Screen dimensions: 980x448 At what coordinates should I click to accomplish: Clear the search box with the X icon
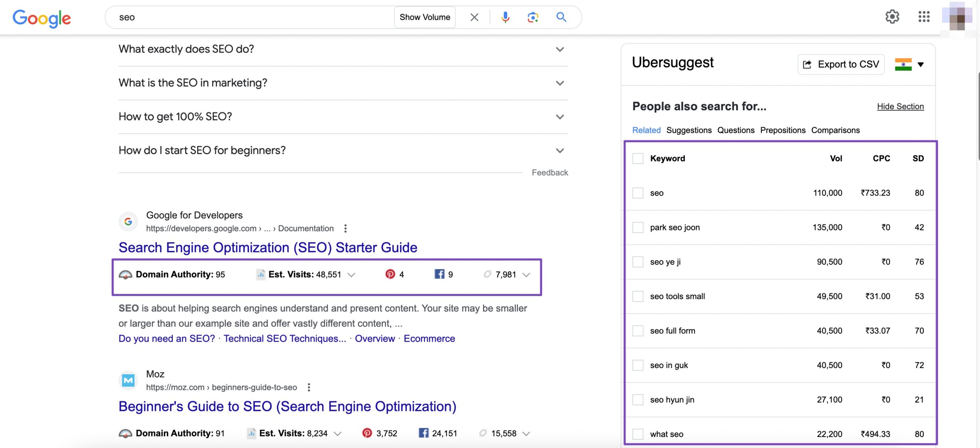point(474,17)
